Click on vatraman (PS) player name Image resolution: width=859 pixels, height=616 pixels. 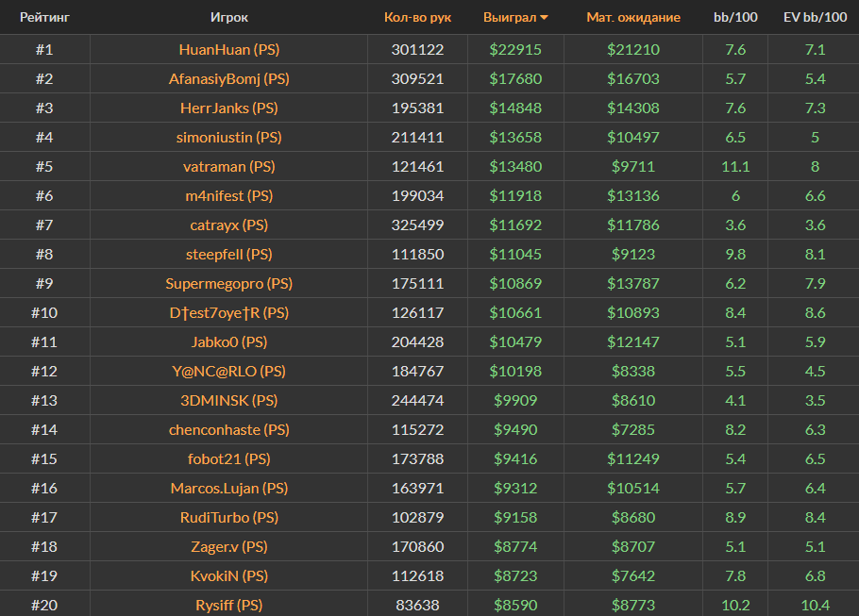pos(228,167)
